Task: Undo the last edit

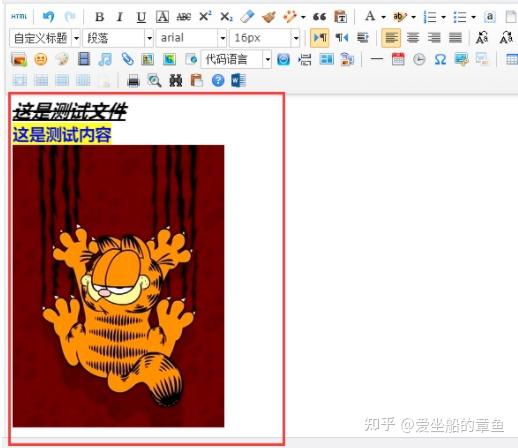Action: click(x=49, y=16)
